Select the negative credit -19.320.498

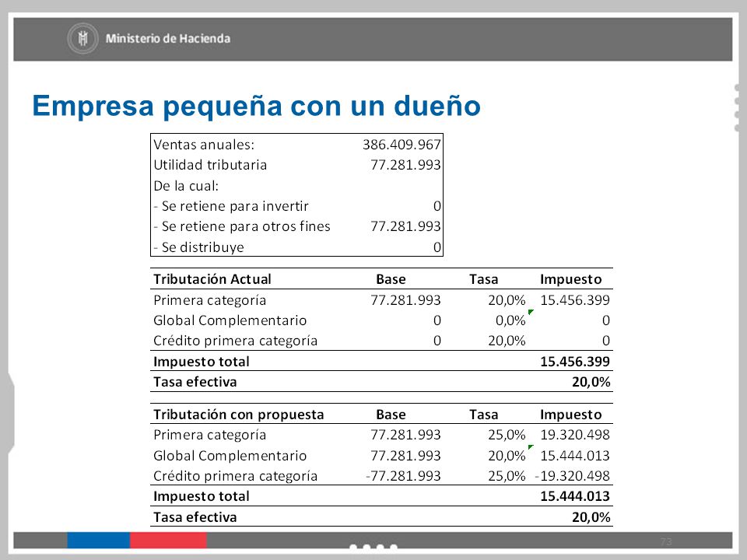(x=572, y=476)
